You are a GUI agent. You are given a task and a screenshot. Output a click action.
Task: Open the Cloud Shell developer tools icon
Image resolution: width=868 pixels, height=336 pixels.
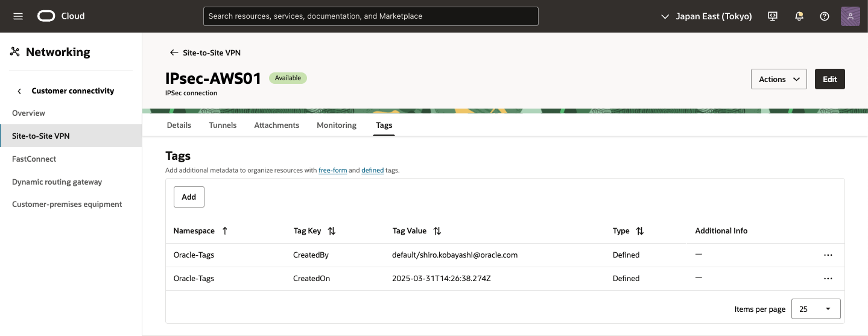(x=773, y=16)
